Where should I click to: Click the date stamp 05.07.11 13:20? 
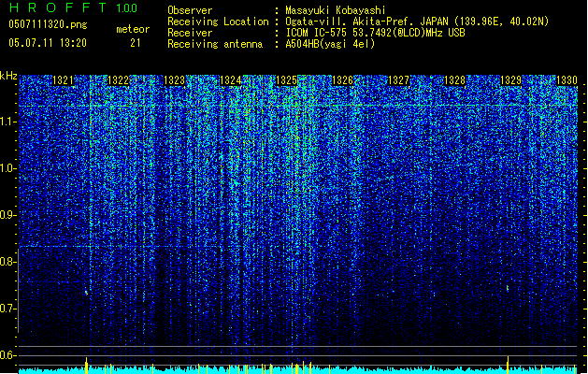(x=48, y=43)
